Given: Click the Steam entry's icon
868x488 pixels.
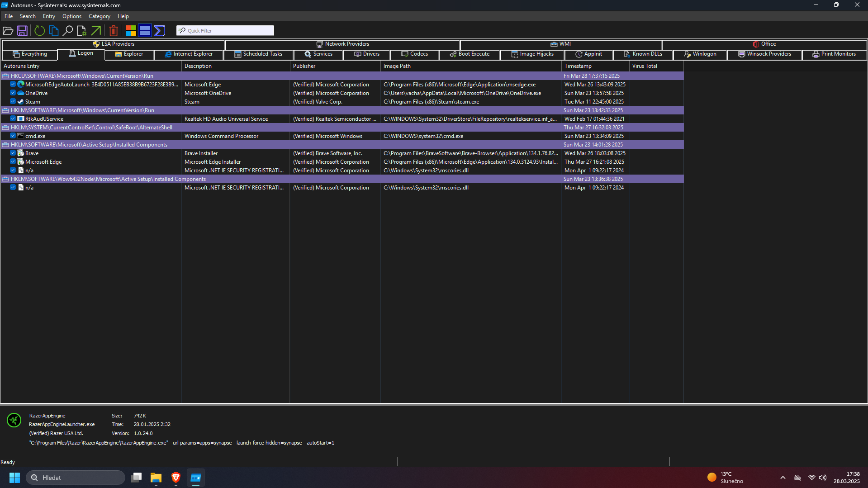Looking at the screenshot, I should [21, 102].
